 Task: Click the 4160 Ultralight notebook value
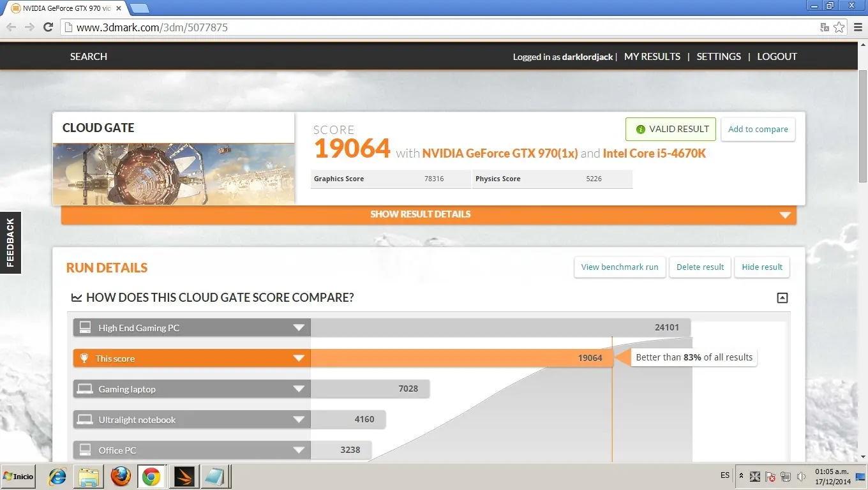364,419
